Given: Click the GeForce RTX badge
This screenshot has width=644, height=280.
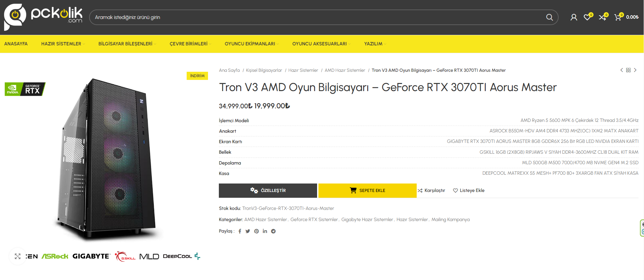Looking at the screenshot, I should coord(25,89).
